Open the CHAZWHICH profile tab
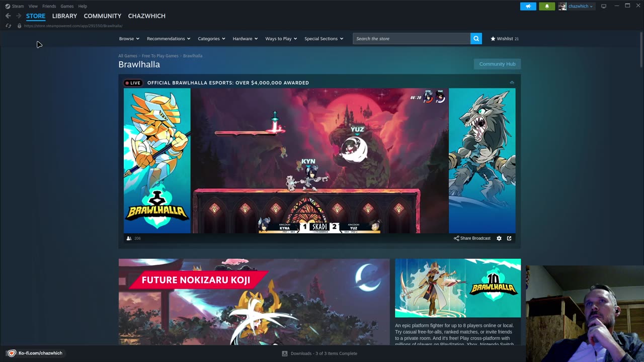Screen dimensions: 644x362 (x=146, y=16)
